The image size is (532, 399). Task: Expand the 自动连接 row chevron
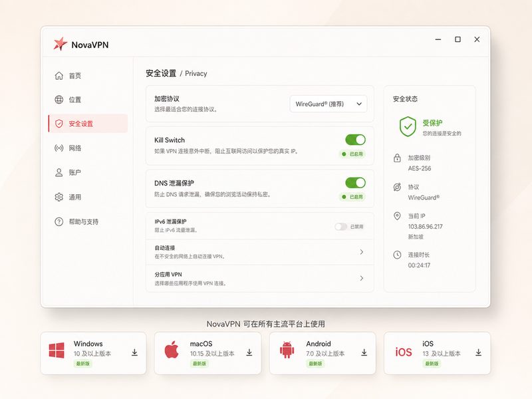(362, 252)
